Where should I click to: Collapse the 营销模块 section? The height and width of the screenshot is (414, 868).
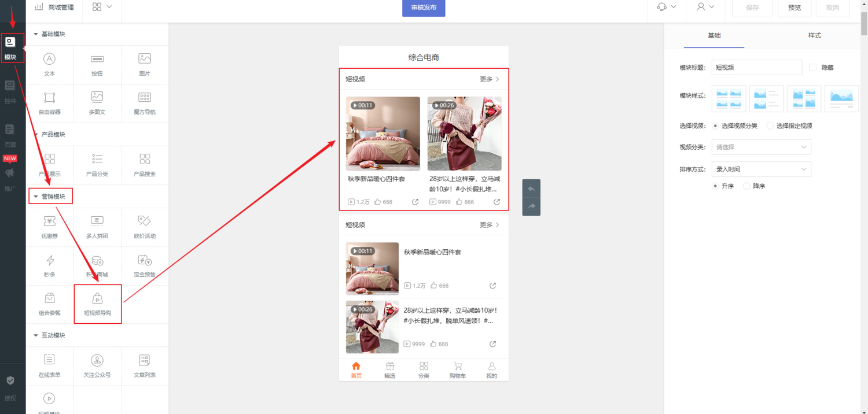tap(50, 197)
